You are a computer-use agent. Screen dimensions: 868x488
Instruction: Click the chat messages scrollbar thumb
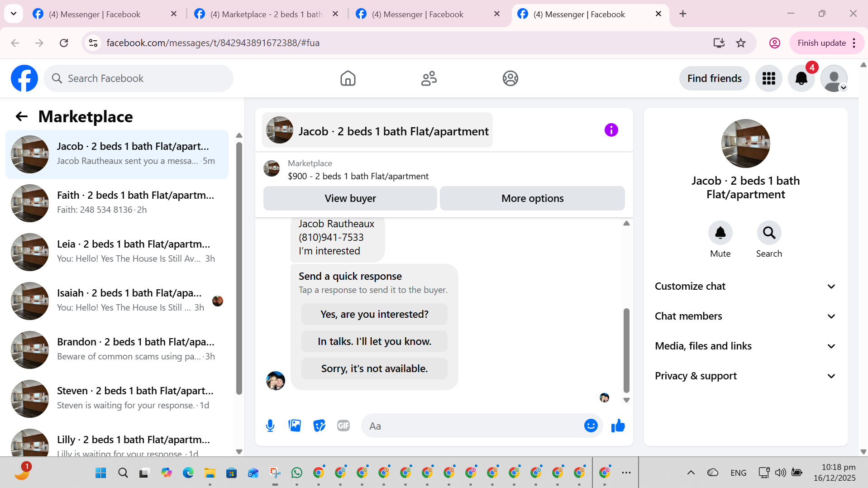626,350
